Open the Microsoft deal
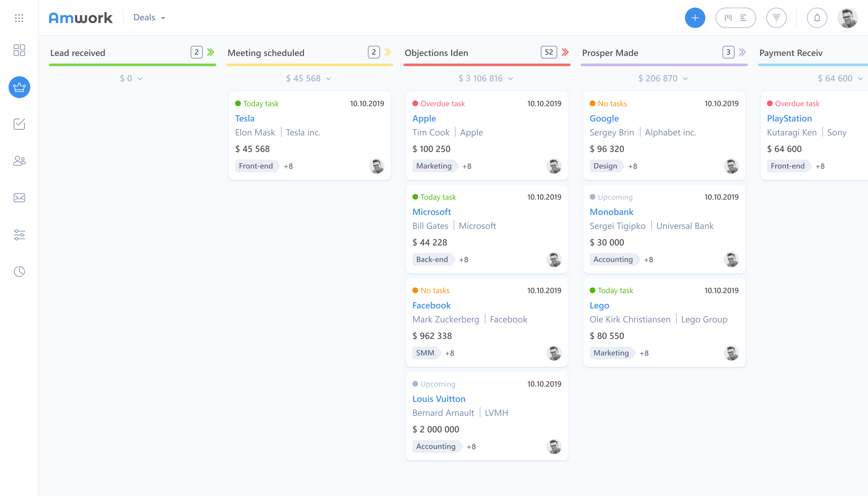868x496 pixels. (x=432, y=212)
